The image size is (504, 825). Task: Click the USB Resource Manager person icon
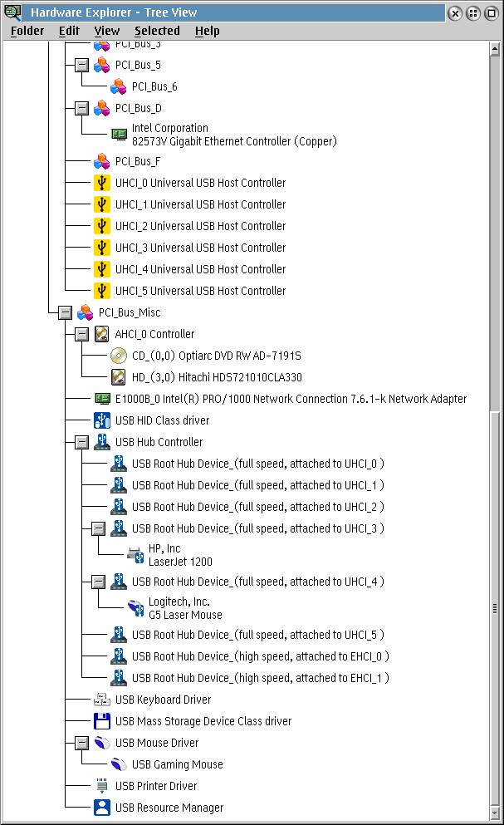pos(101,808)
